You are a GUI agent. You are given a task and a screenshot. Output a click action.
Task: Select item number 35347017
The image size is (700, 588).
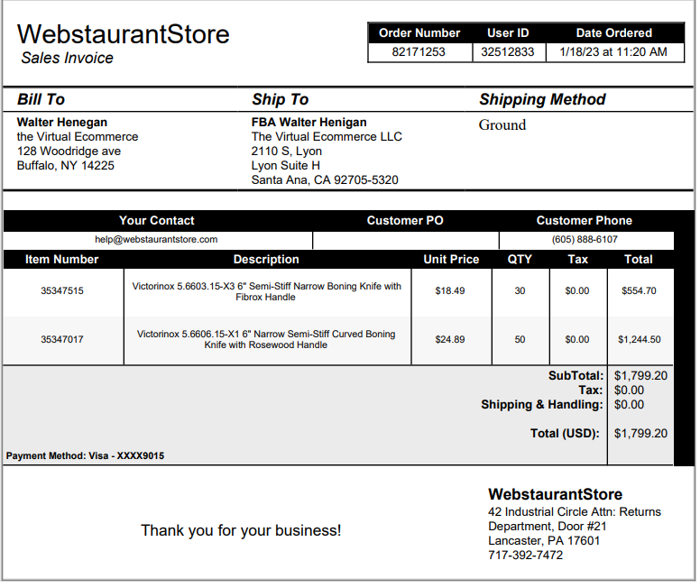click(62, 339)
